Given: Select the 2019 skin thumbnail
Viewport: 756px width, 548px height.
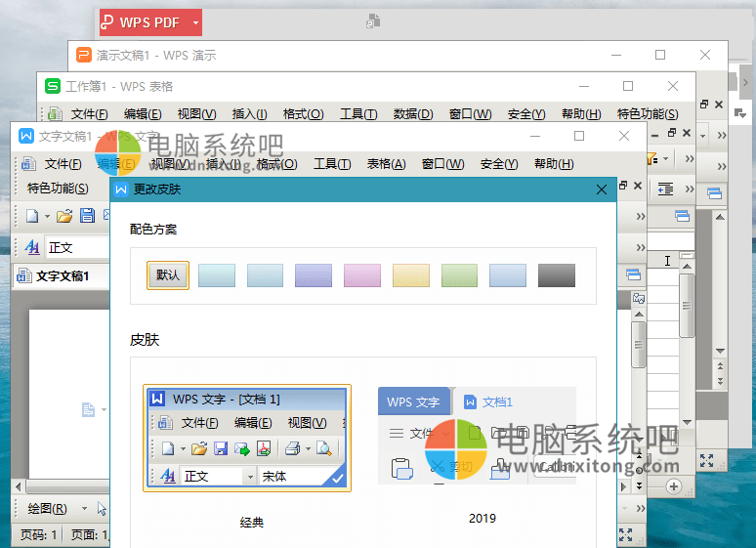Looking at the screenshot, I should 478,435.
